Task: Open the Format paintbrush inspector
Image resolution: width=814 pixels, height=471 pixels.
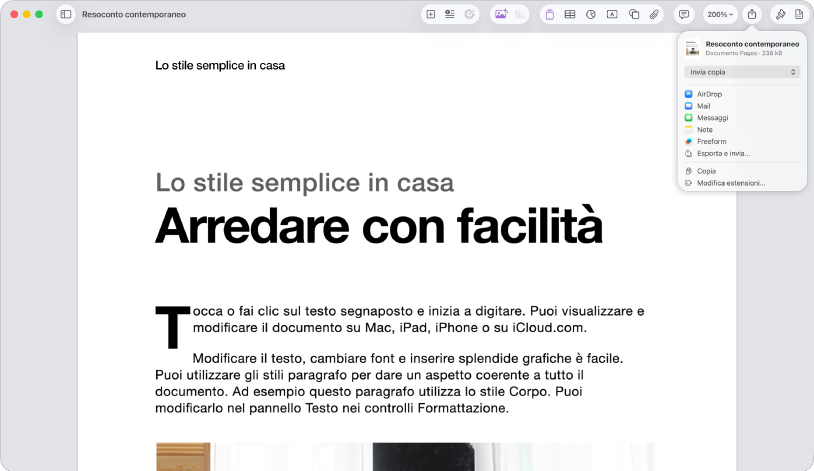Action: [781, 15]
